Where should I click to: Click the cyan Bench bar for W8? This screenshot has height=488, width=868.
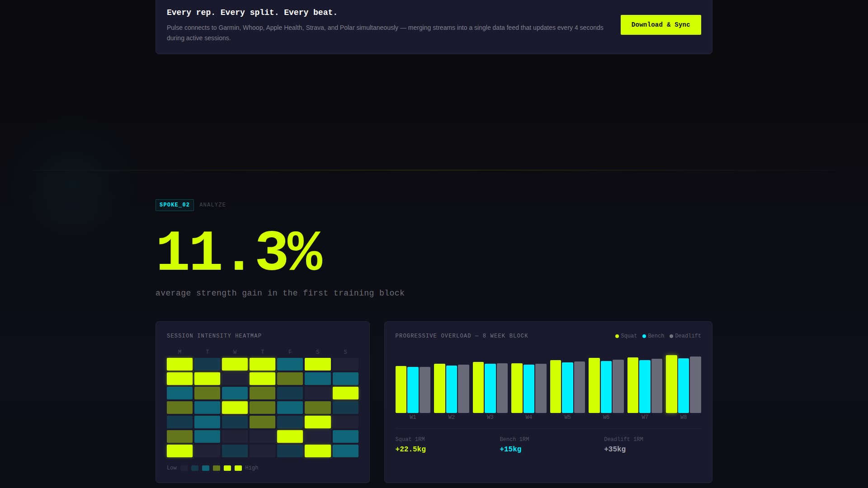click(684, 385)
